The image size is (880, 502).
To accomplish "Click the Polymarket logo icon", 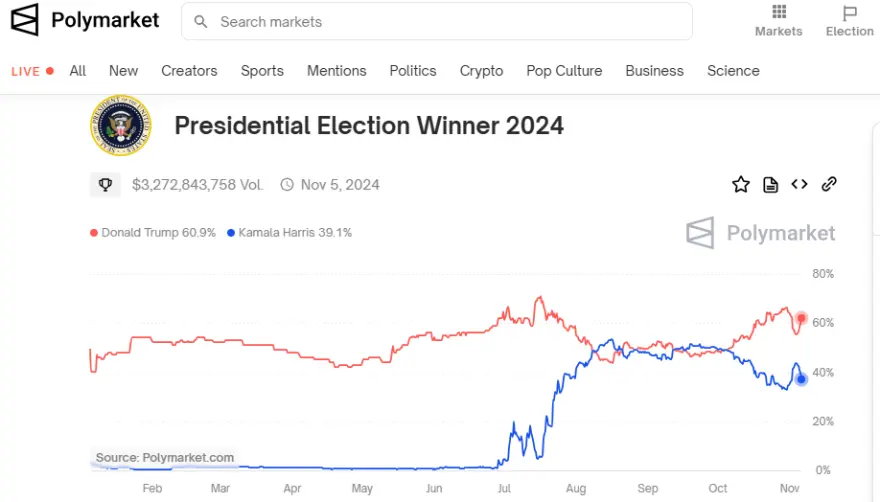I will (26, 20).
